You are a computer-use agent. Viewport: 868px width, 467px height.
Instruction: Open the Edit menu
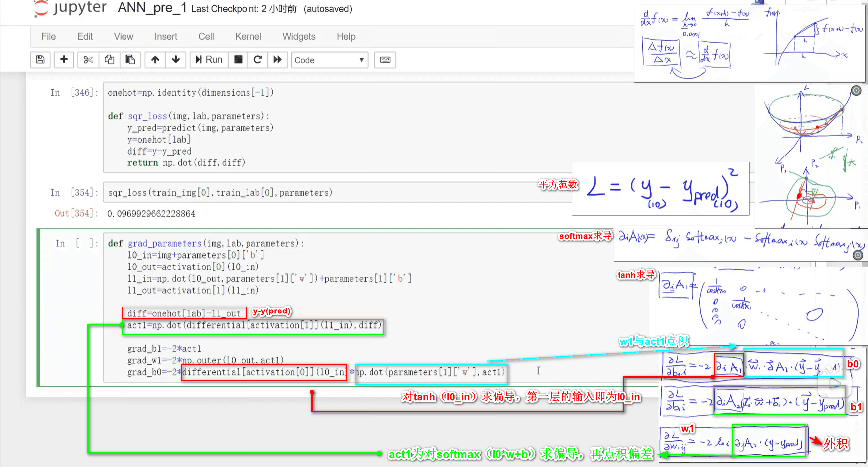coord(85,36)
